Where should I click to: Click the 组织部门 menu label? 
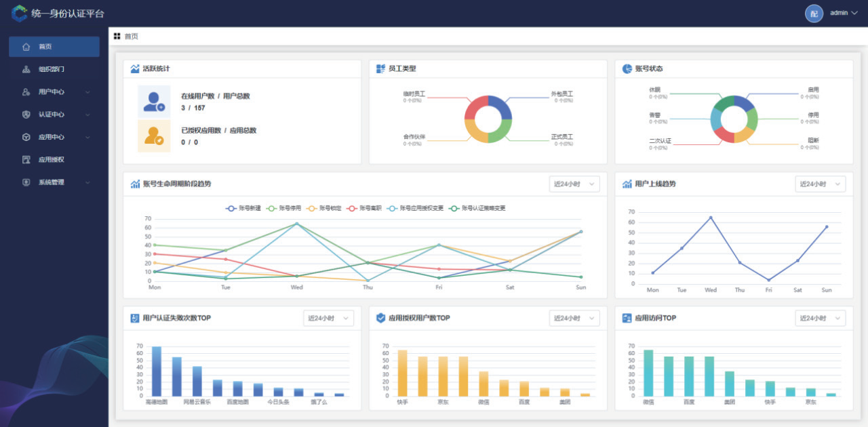(x=52, y=69)
